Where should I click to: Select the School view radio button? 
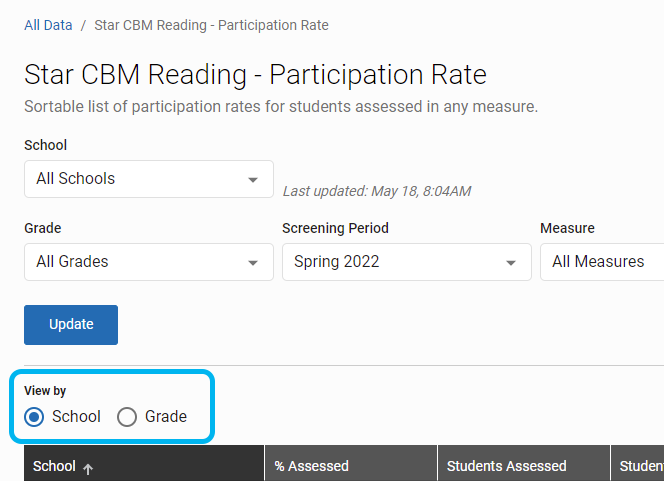click(x=34, y=417)
